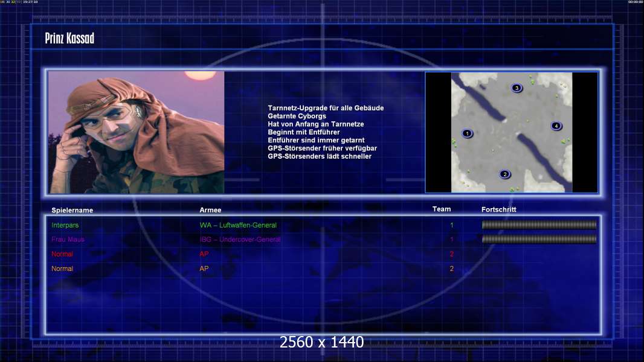Pick start position 4 map marker
The width and height of the screenshot is (644, 362).
pyautogui.click(x=556, y=126)
